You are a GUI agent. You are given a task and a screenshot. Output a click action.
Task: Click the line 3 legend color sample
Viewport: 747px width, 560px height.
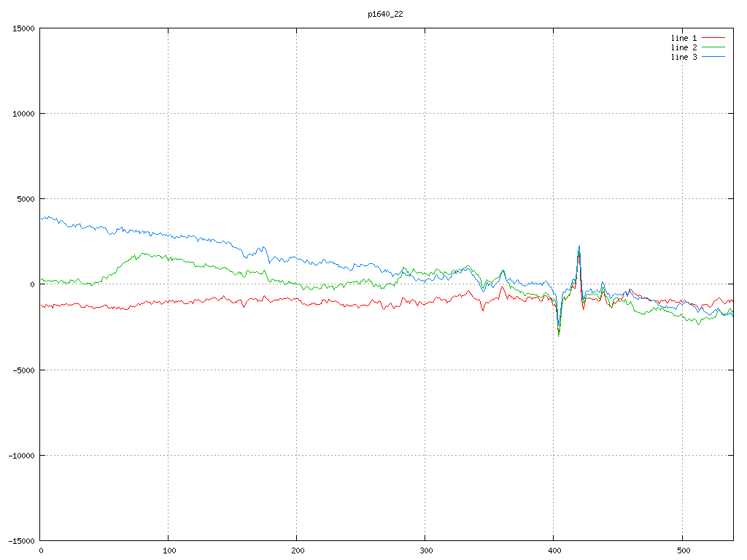coord(714,57)
